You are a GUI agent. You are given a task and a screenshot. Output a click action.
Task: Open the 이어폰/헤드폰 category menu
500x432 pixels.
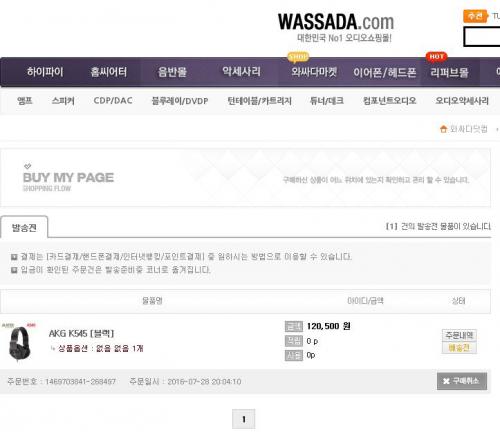(385, 72)
